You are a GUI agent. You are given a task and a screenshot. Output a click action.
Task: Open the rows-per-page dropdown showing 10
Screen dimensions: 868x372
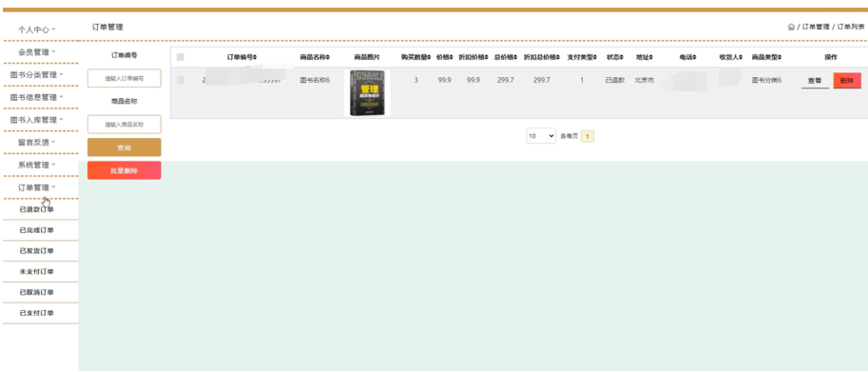[x=541, y=136]
